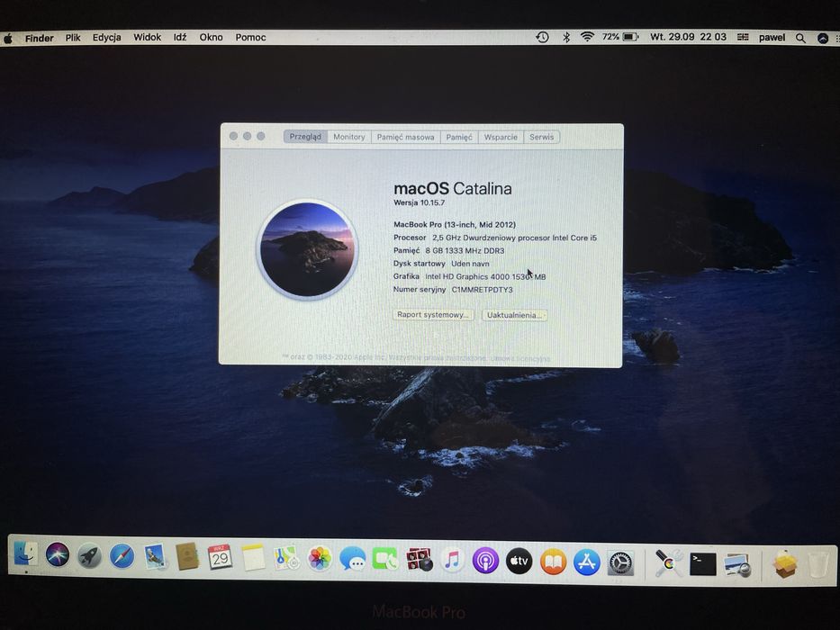This screenshot has width=840, height=630.
Task: Click the date and time Wt. 29.09
Action: 688,37
